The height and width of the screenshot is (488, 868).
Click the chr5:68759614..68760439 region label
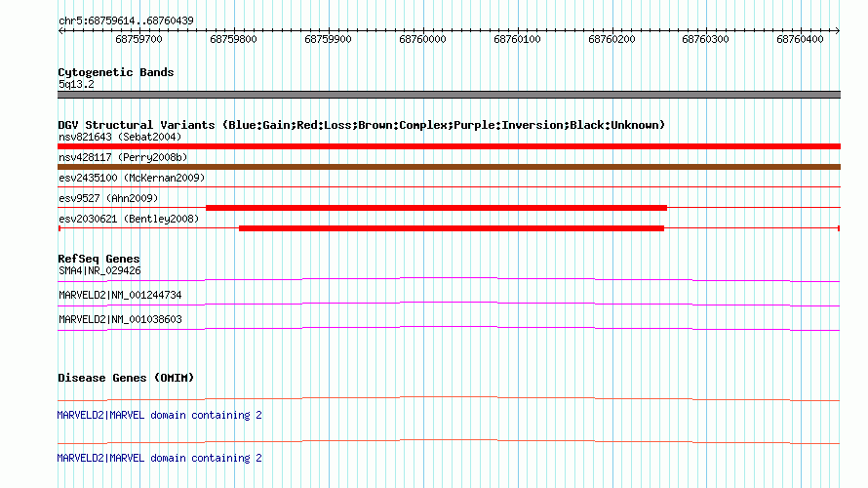point(126,20)
